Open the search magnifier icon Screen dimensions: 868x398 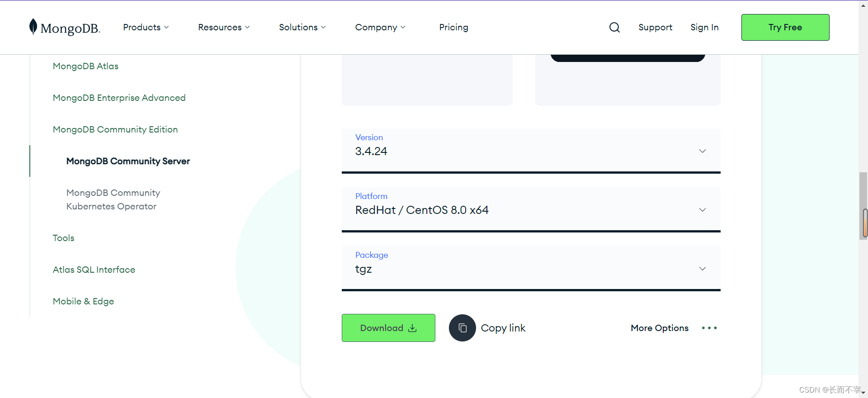click(x=614, y=28)
